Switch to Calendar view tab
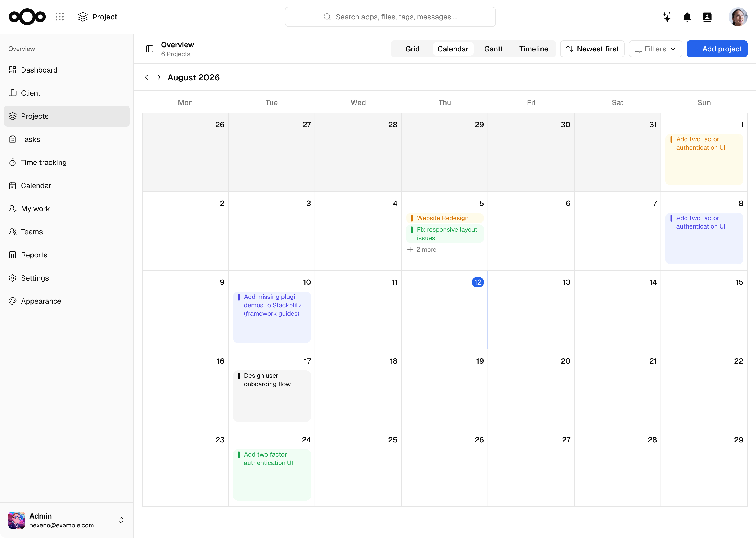The width and height of the screenshot is (756, 538). click(x=453, y=49)
